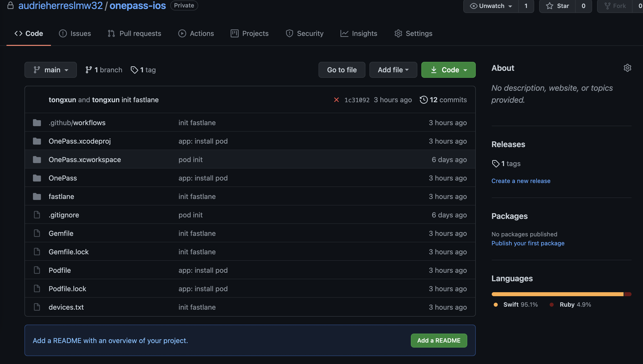Click the OnePass.xcworkspace folder icon
The image size is (643, 364).
[x=37, y=160]
